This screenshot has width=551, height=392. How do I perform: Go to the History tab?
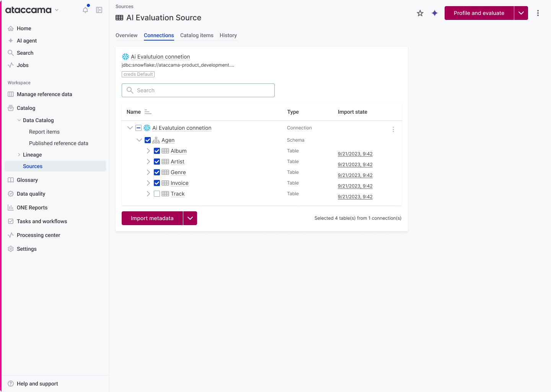[228, 35]
